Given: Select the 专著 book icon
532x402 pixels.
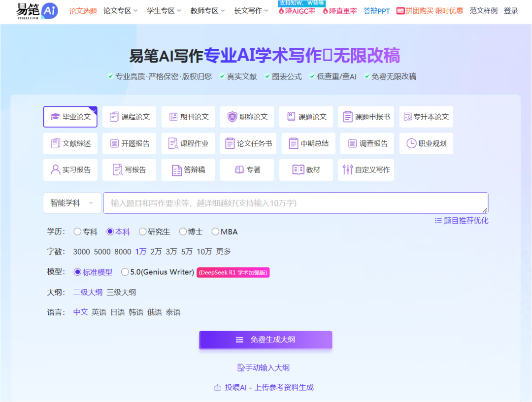Looking at the screenshot, I should [239, 169].
